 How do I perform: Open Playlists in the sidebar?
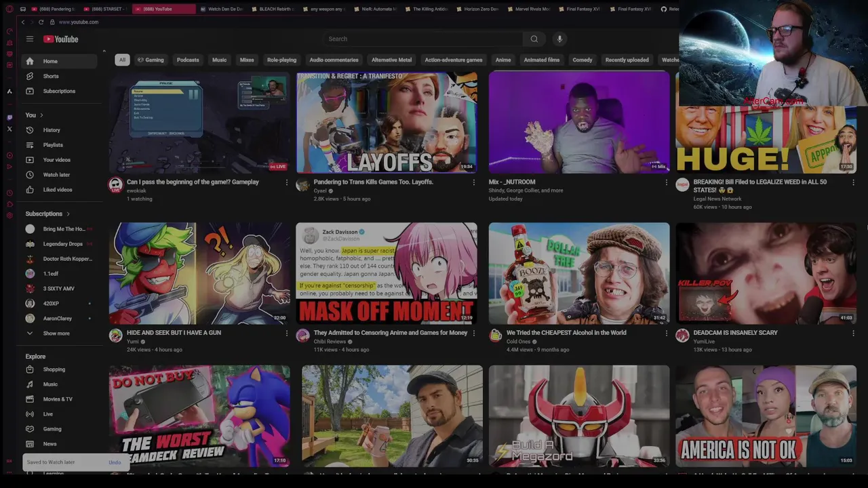pos(59,145)
